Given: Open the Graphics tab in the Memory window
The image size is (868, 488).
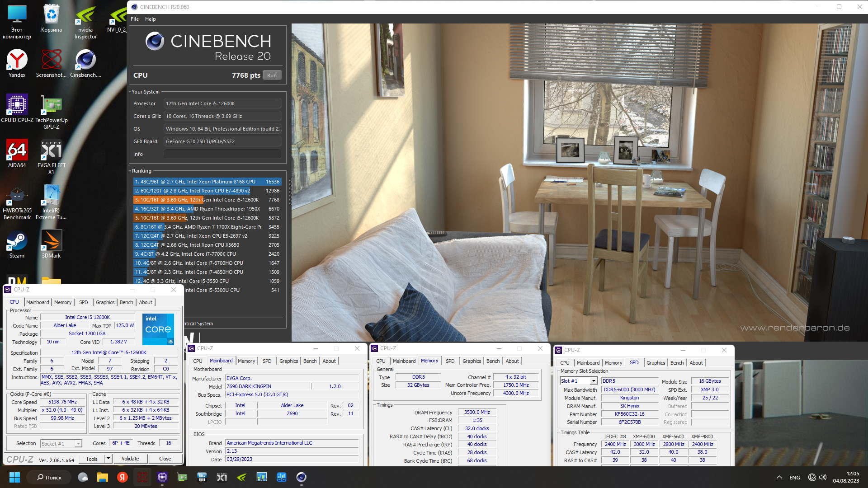Looking at the screenshot, I should 472,361.
